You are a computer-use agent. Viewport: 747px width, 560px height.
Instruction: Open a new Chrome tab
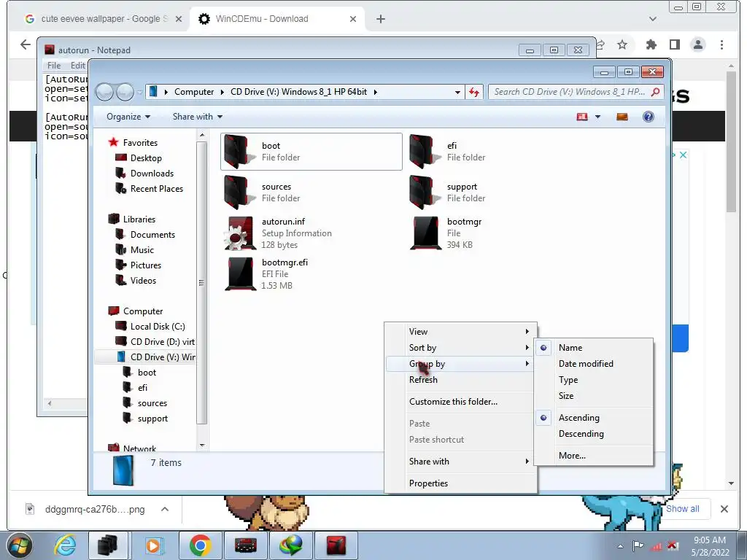pyautogui.click(x=380, y=19)
